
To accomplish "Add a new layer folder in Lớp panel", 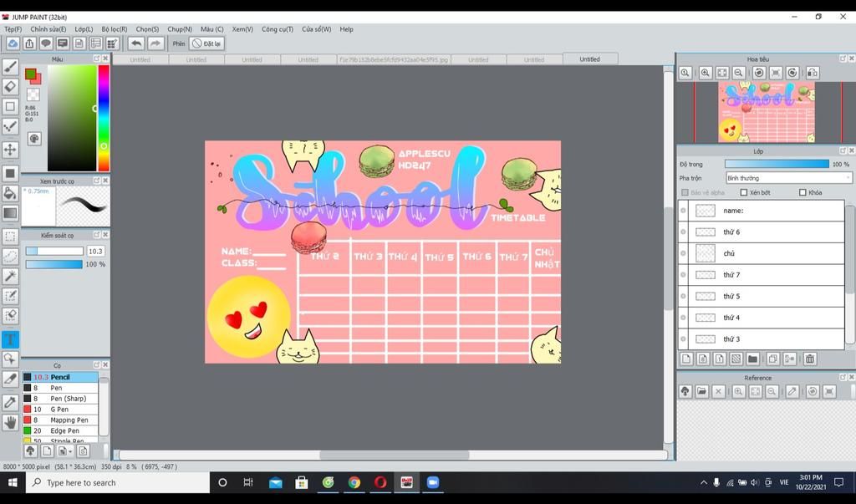I will [753, 359].
